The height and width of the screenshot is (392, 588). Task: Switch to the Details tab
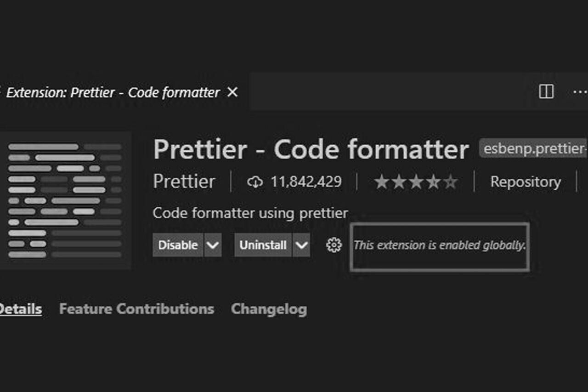click(21, 309)
